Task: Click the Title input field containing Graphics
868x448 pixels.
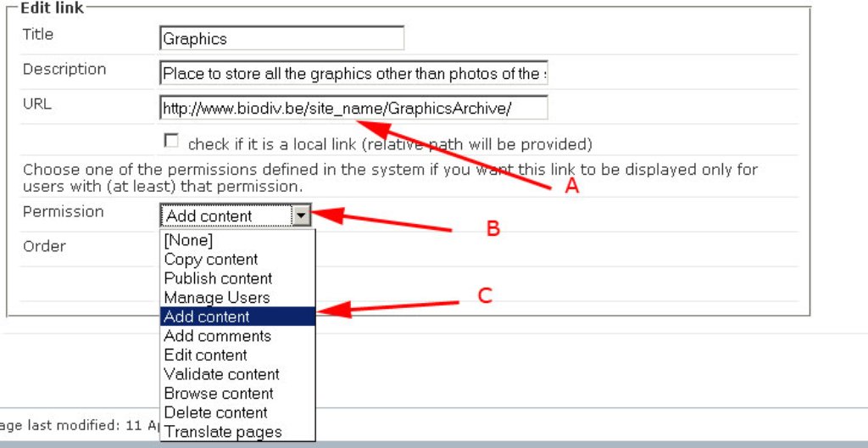Action: click(281, 38)
